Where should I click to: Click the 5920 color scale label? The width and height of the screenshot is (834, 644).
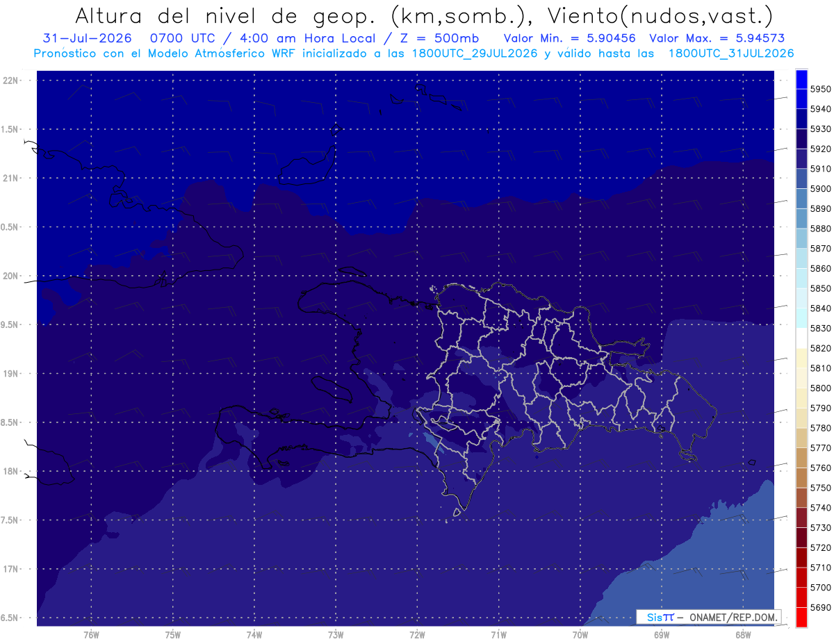[821, 149]
